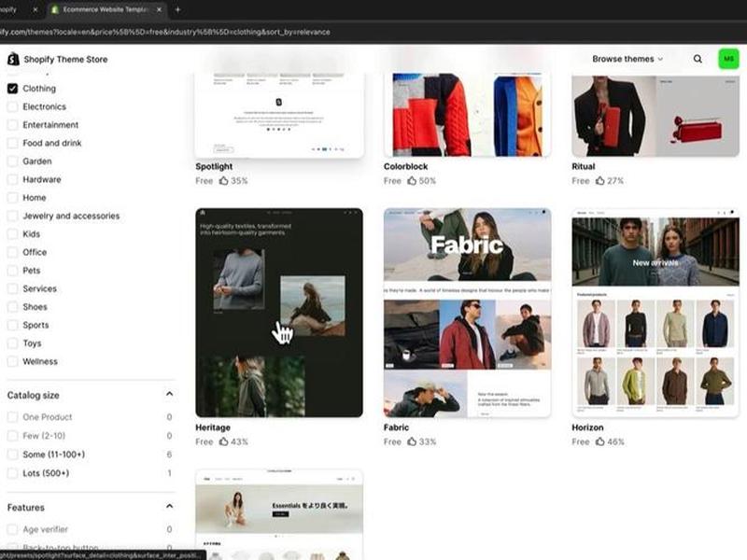Open the search magnifier icon
747x560 pixels.
698,59
